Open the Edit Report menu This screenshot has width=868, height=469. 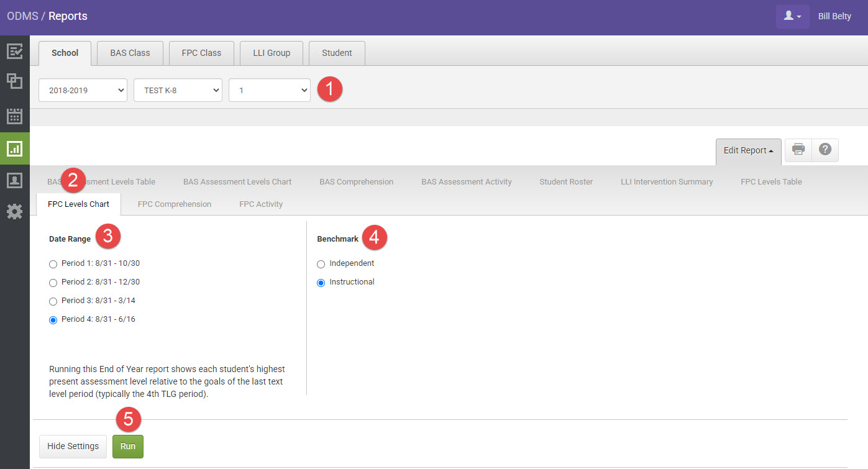[x=748, y=150]
